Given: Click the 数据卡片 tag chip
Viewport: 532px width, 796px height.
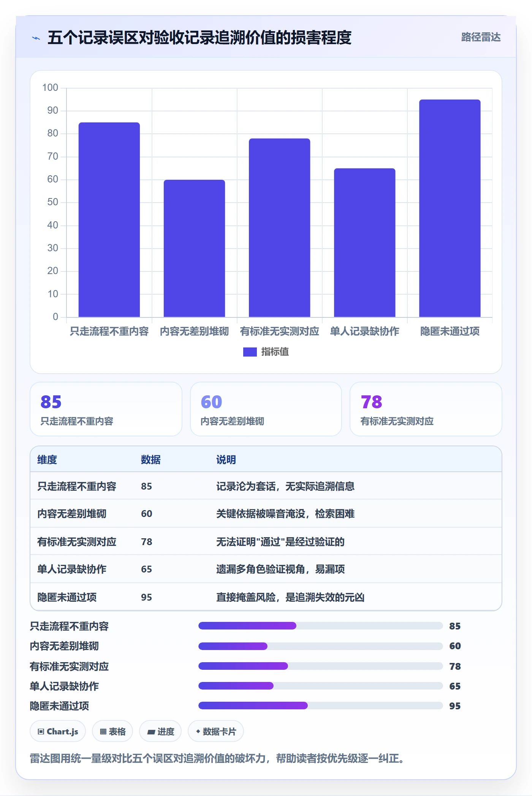Looking at the screenshot, I should pyautogui.click(x=216, y=731).
